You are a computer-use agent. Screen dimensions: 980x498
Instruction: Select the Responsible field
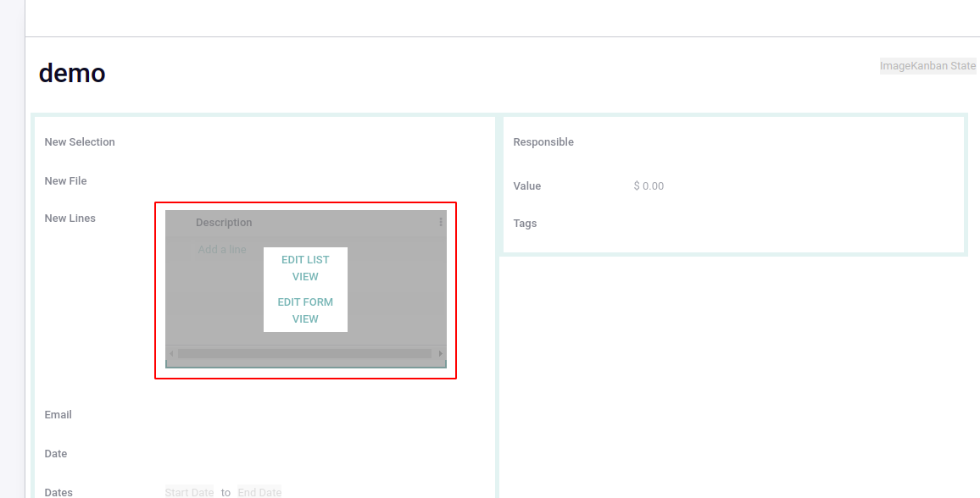pyautogui.click(x=543, y=142)
